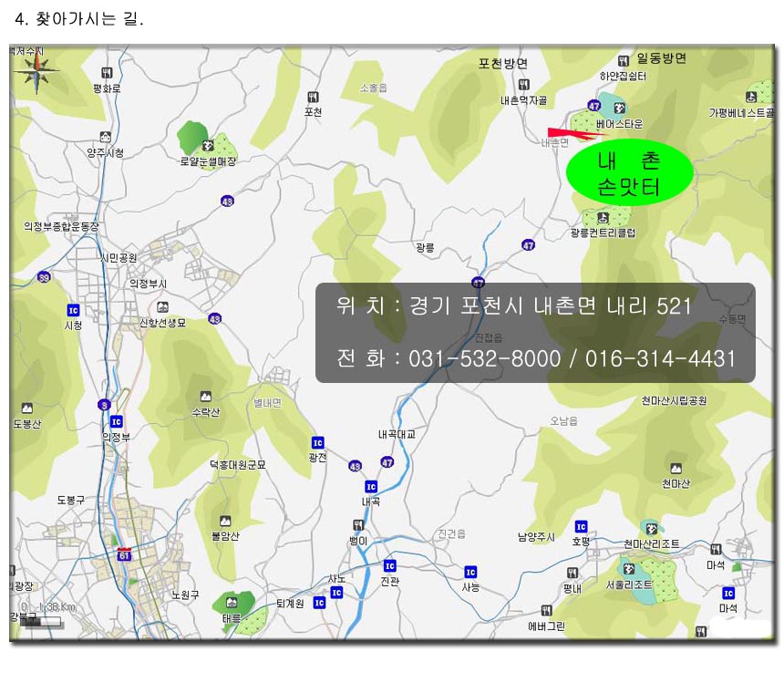Click the ski icon at 로얄눈썰매장
Image resolution: width=784 pixels, height=693 pixels.
coord(209,144)
